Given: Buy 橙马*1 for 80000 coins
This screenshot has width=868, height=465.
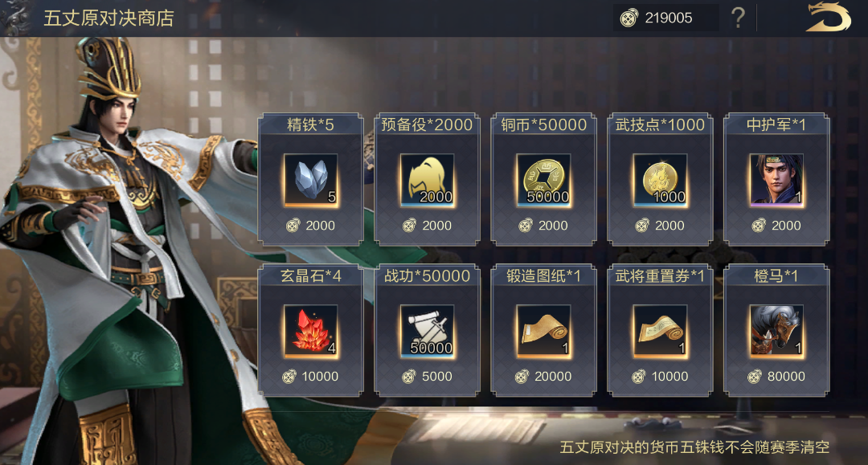Looking at the screenshot, I should tap(776, 377).
